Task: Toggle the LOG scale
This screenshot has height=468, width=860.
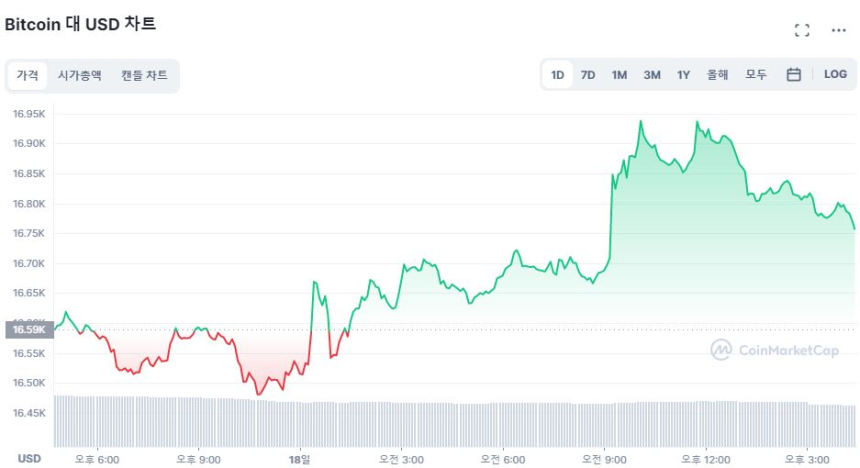Action: pos(835,75)
